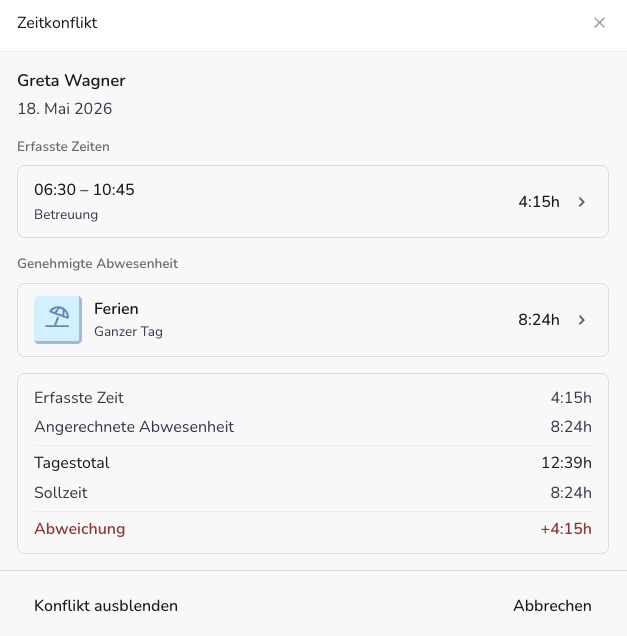627x636 pixels.
Task: Open the Ferien absence title
Action: pos(116,309)
